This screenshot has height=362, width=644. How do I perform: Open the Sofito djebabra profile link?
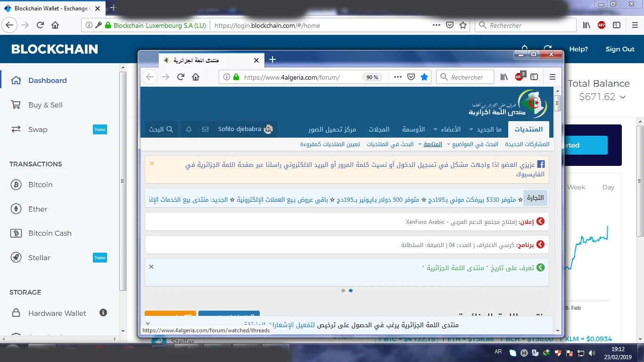(239, 129)
